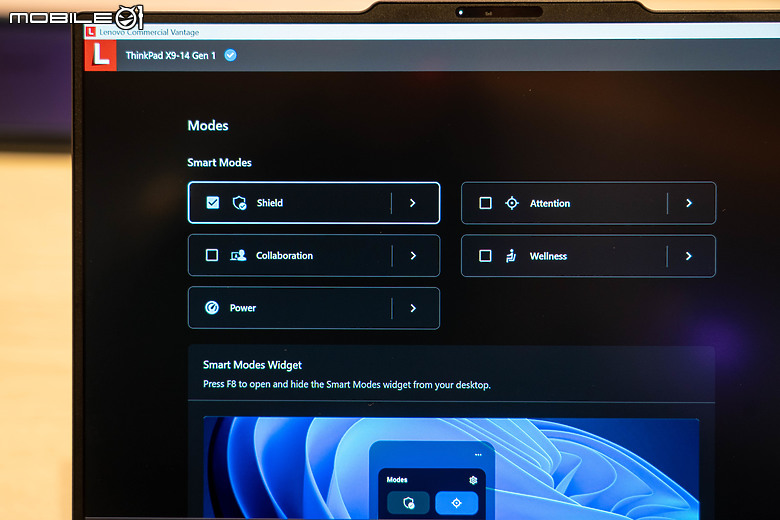
Task: Expand the Collaboration mode chevron
Action: (x=413, y=255)
